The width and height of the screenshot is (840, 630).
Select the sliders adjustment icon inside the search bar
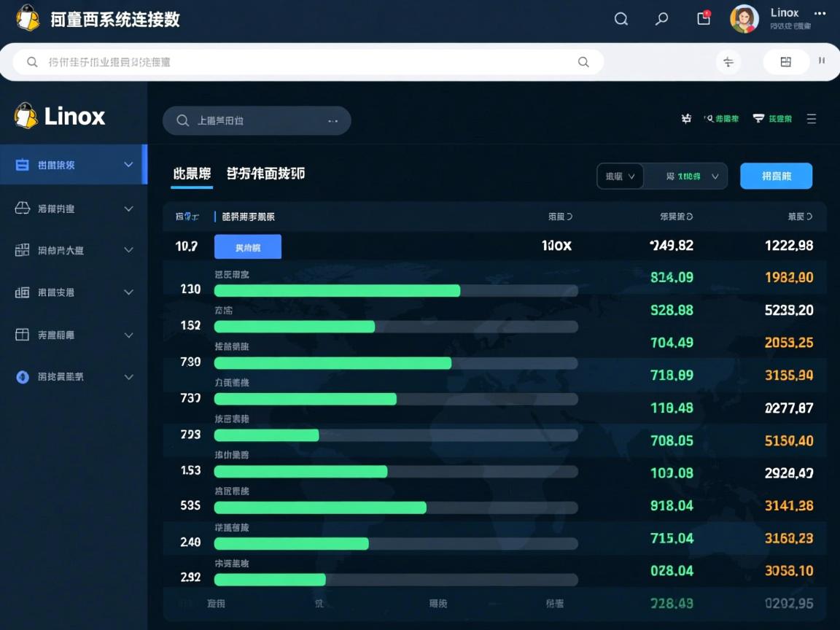[728, 62]
